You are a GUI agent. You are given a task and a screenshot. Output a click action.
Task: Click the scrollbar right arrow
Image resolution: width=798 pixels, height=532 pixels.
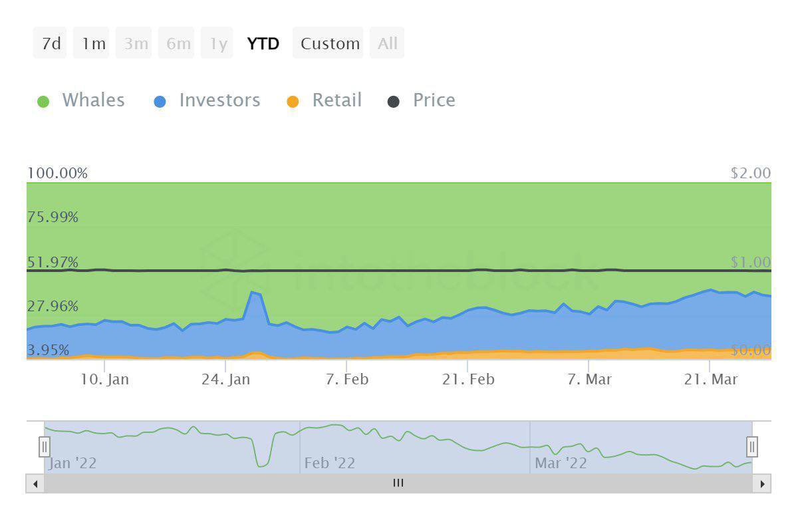tap(762, 483)
